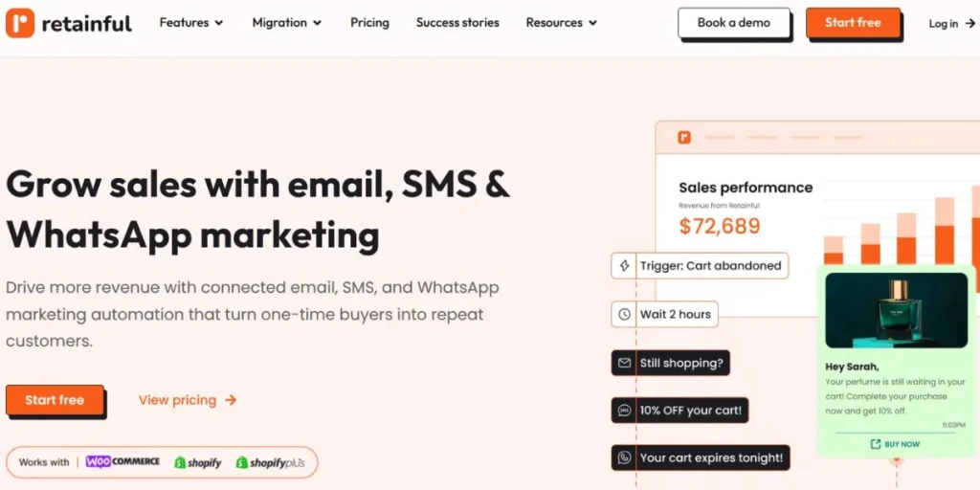The image size is (980, 490).
Task: Click the BUY NOW link in message card
Action: (x=895, y=444)
